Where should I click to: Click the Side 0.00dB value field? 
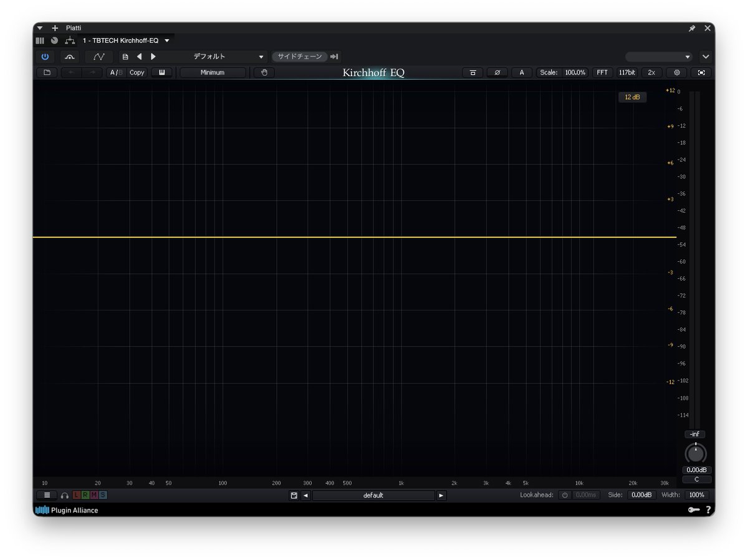[641, 495]
